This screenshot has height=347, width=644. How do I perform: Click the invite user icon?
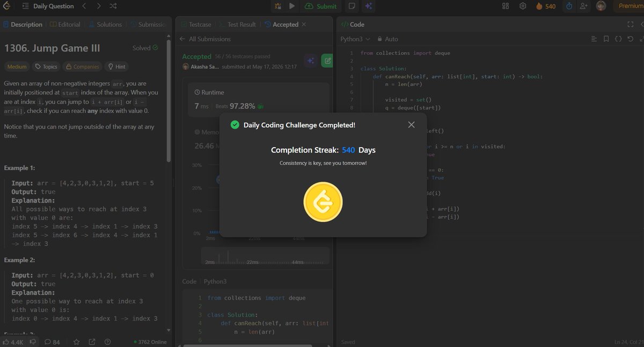tap(584, 6)
